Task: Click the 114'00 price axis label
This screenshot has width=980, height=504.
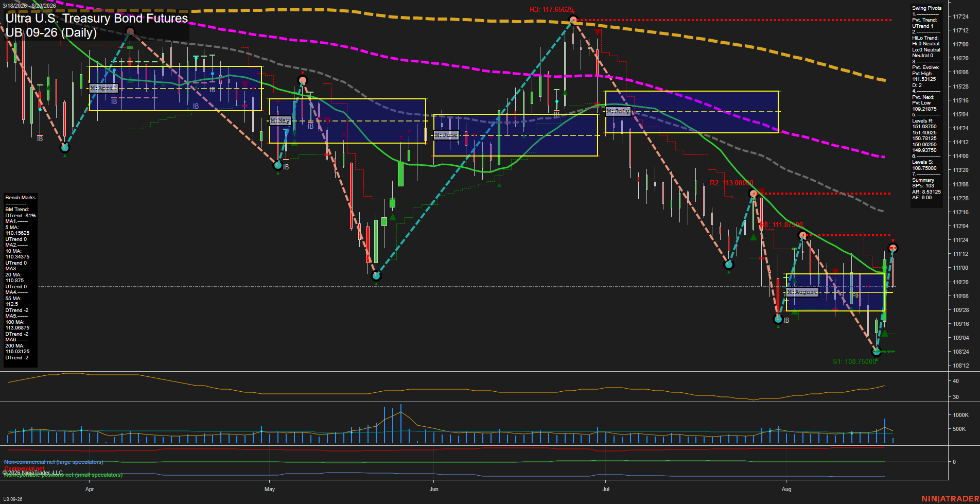Action: [x=960, y=157]
